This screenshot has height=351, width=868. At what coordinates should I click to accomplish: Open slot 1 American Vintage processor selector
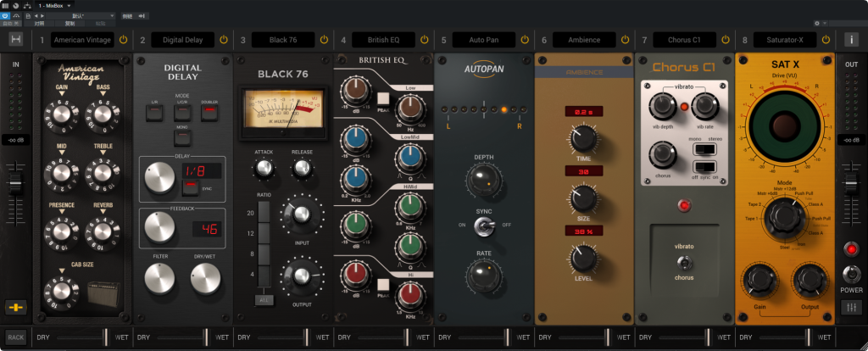coord(82,40)
